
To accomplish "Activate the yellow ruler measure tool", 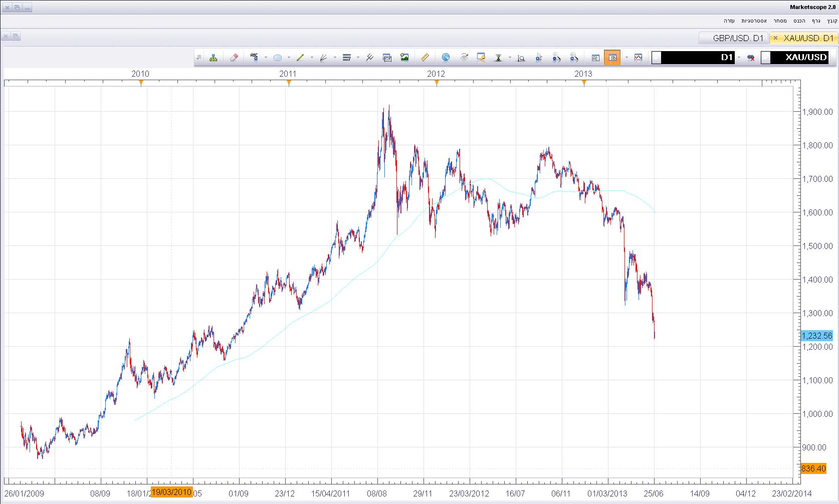I will click(x=425, y=58).
